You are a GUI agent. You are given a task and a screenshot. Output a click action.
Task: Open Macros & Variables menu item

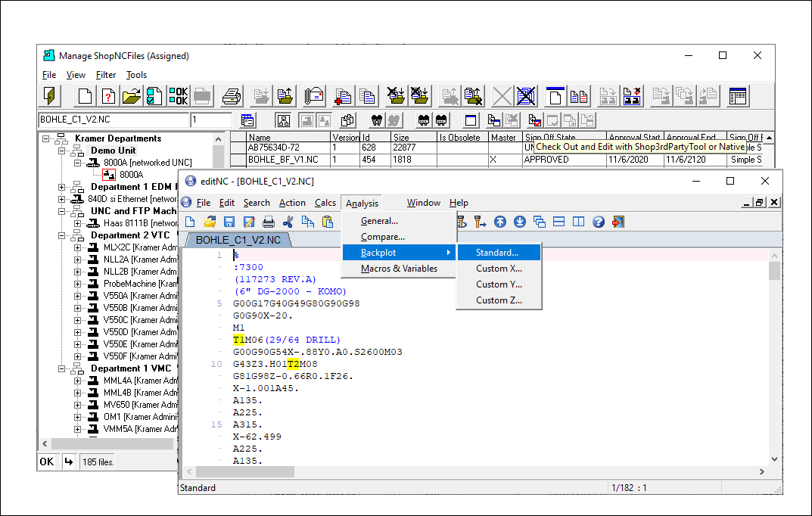[x=399, y=269]
